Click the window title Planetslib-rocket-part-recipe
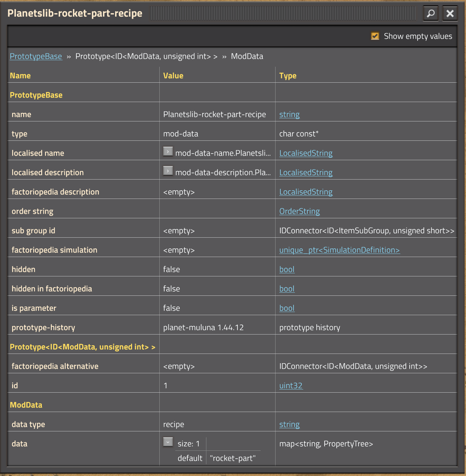This screenshot has height=476, width=466. coord(75,13)
